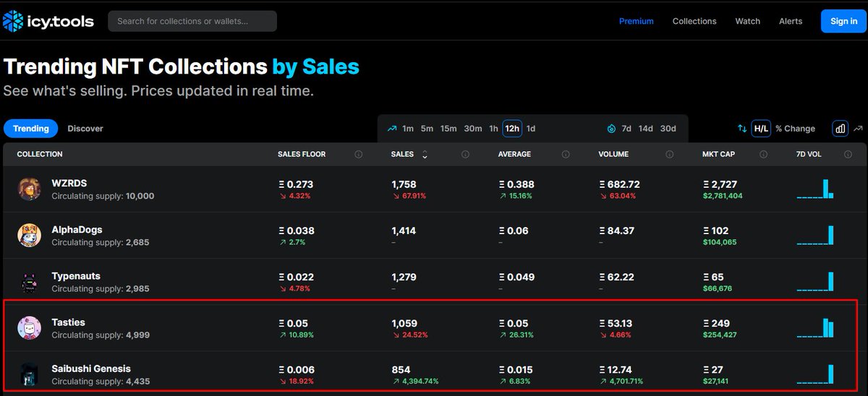Image resolution: width=868 pixels, height=396 pixels.
Task: Click the flame icon before 7d
Action: (611, 129)
